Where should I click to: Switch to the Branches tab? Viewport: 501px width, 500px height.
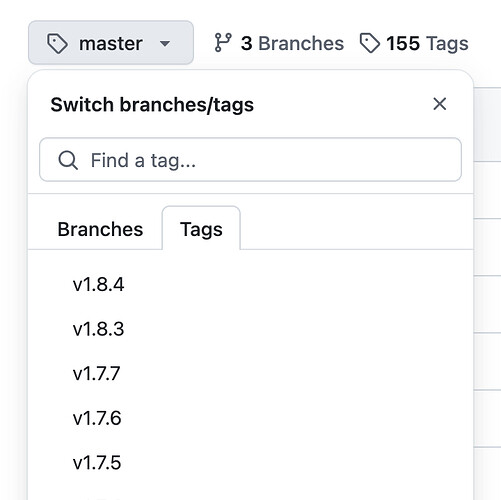coord(100,229)
